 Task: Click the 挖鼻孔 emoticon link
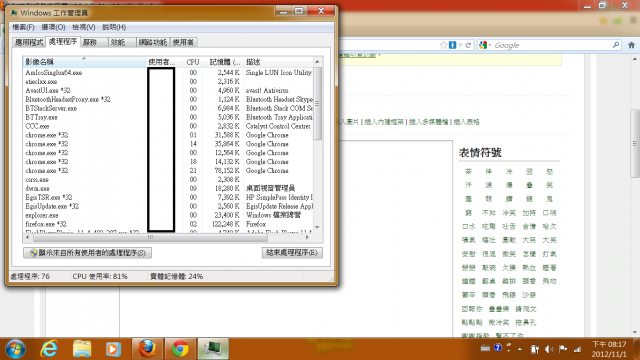pos(525,322)
